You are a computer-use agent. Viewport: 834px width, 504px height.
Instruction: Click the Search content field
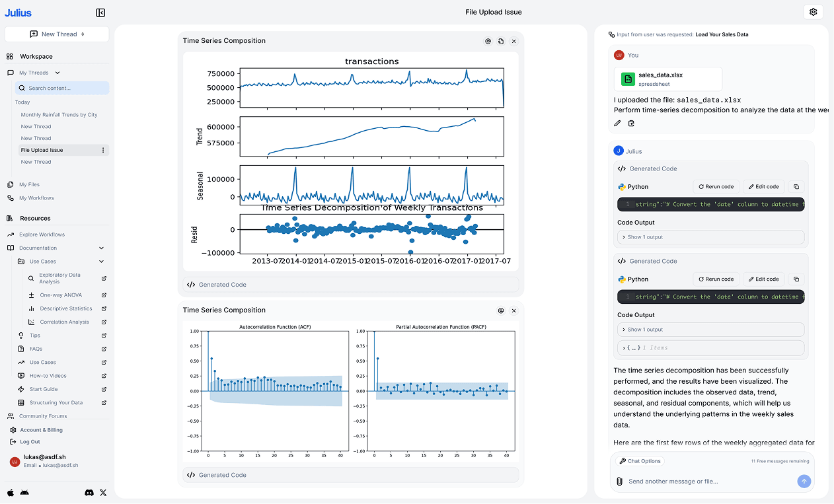62,88
